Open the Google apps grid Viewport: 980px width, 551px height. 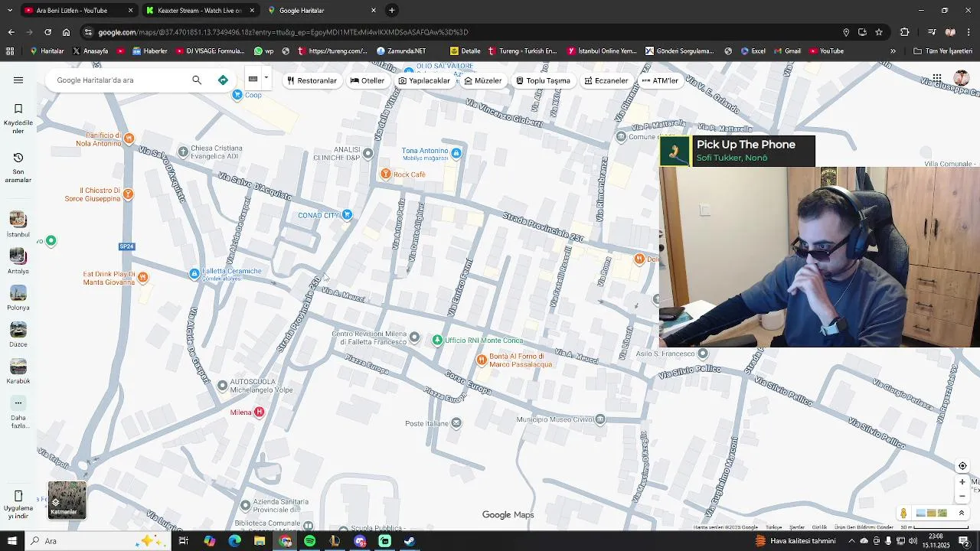click(x=936, y=79)
